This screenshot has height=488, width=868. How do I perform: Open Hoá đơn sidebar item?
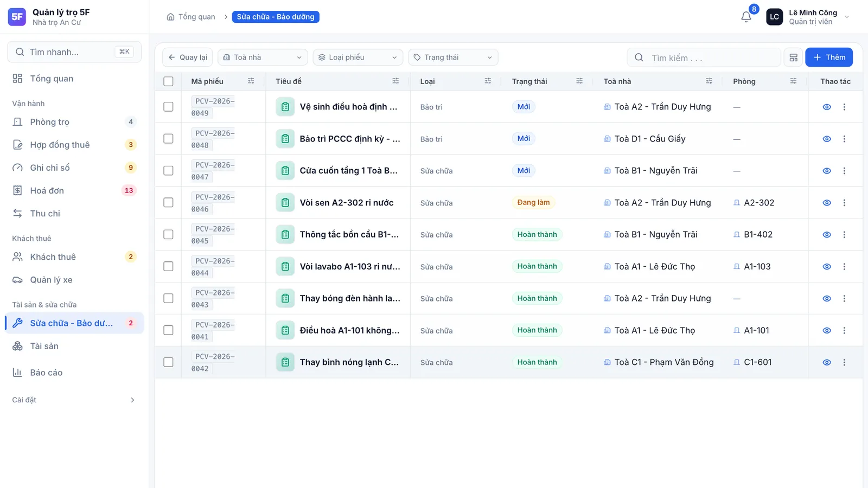(74, 191)
